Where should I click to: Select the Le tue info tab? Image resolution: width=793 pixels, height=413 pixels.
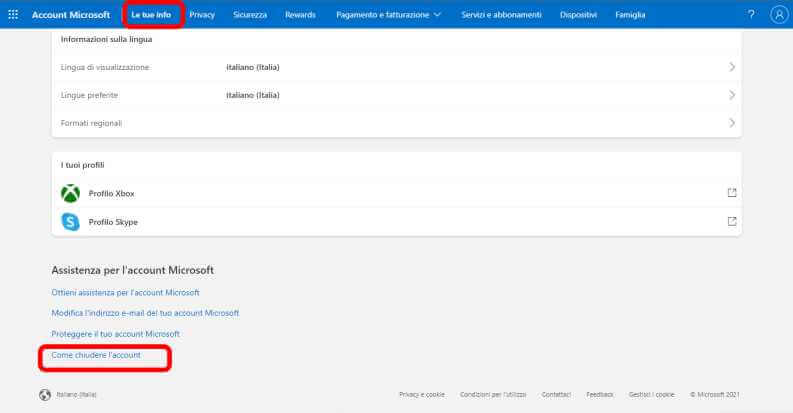point(151,15)
